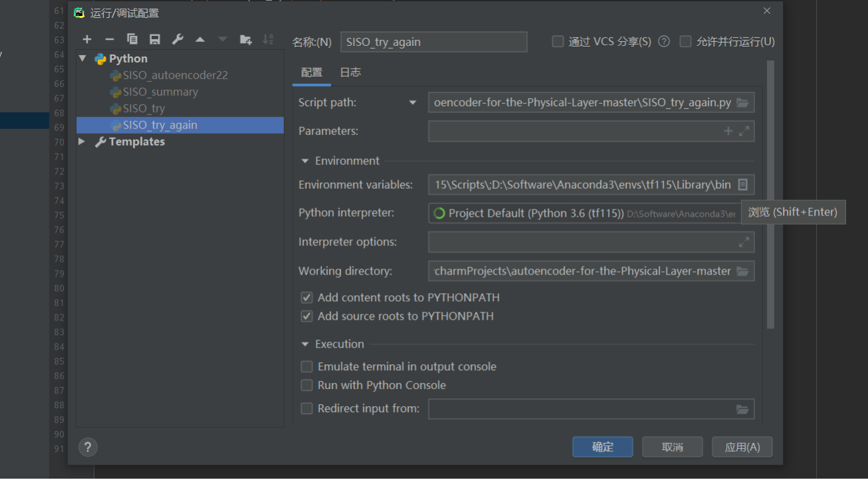Image resolution: width=868 pixels, height=480 pixels.
Task: Create a new configuration folder
Action: (x=245, y=39)
